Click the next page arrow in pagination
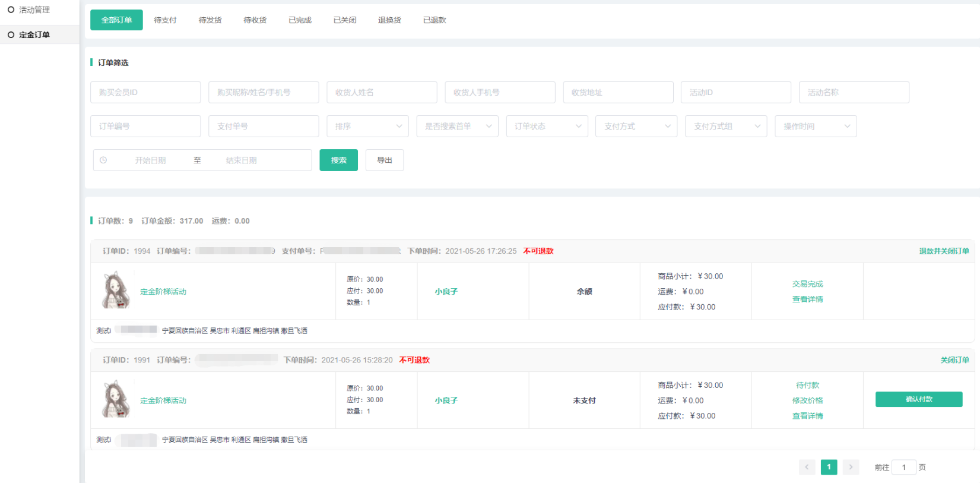Viewport: 980px width, 483px height. point(851,467)
